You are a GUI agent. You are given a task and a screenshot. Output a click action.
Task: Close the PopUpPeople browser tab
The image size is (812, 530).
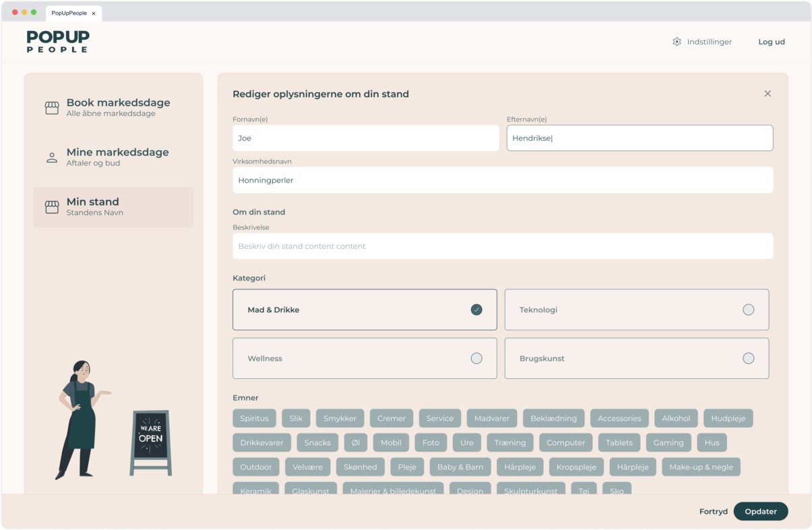[94, 12]
